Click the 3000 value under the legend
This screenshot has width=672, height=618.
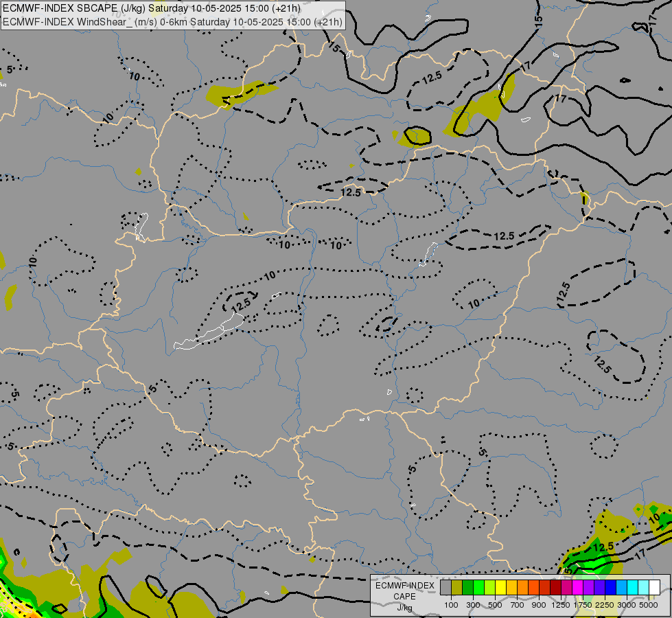point(627,605)
